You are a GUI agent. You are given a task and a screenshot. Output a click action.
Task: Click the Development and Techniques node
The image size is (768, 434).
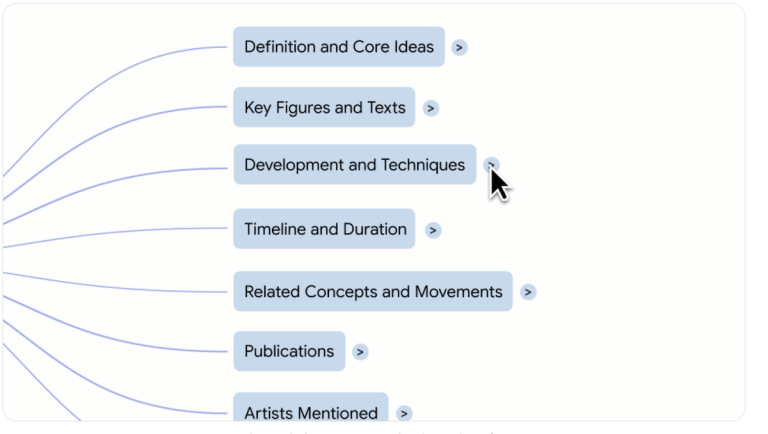[x=354, y=165]
